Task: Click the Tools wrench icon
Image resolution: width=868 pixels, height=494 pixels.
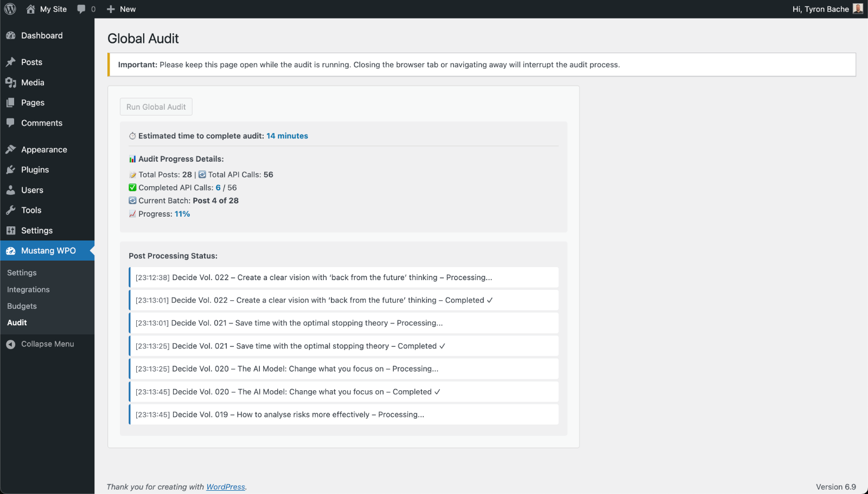Action: (12, 210)
